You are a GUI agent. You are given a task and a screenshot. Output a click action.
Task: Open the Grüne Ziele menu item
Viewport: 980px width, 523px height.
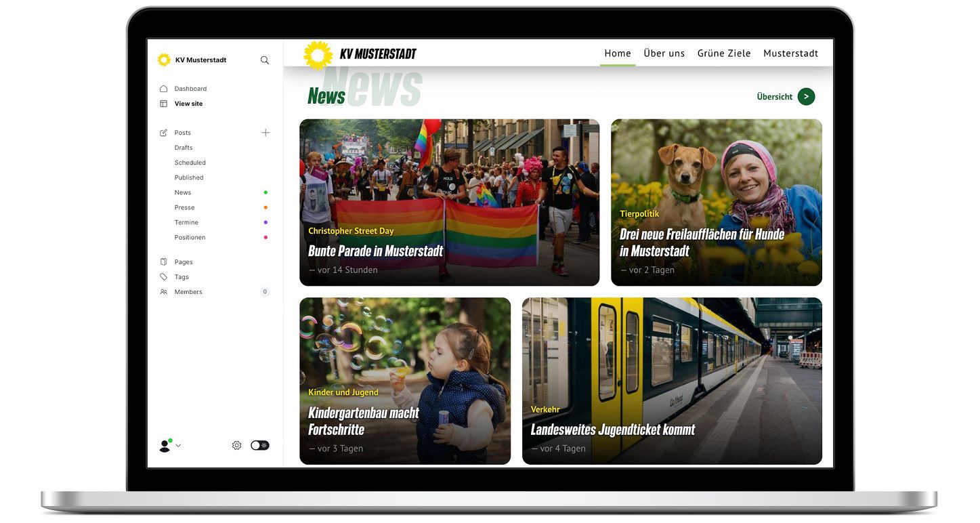tap(724, 54)
